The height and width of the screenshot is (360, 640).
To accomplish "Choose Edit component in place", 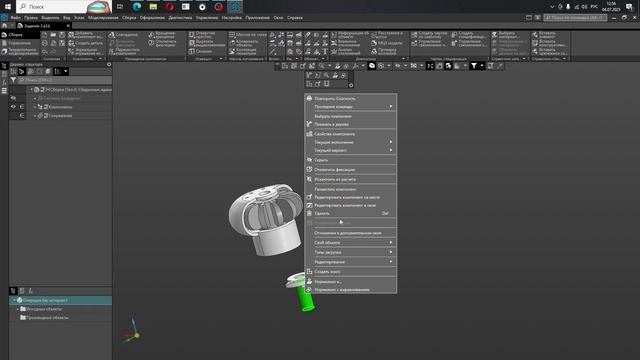I will click(351, 198).
